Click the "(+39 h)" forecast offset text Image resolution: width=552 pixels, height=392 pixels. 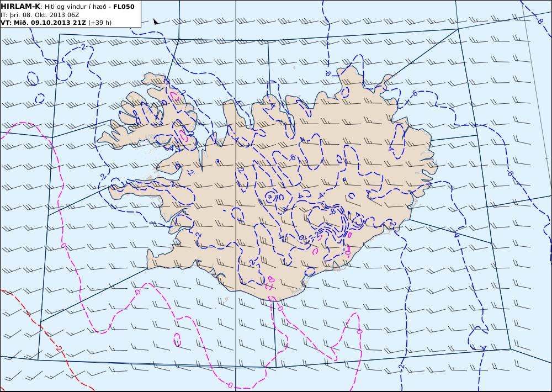tap(99, 23)
